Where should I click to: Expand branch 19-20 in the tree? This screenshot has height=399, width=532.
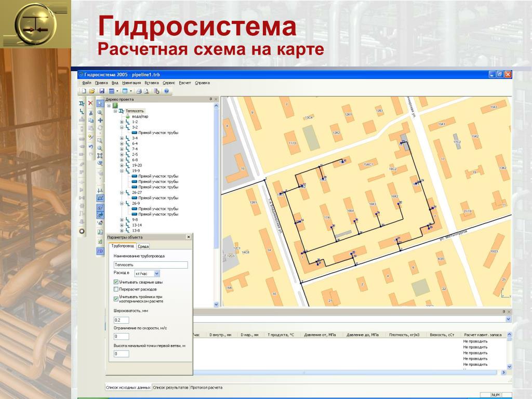[x=122, y=165]
